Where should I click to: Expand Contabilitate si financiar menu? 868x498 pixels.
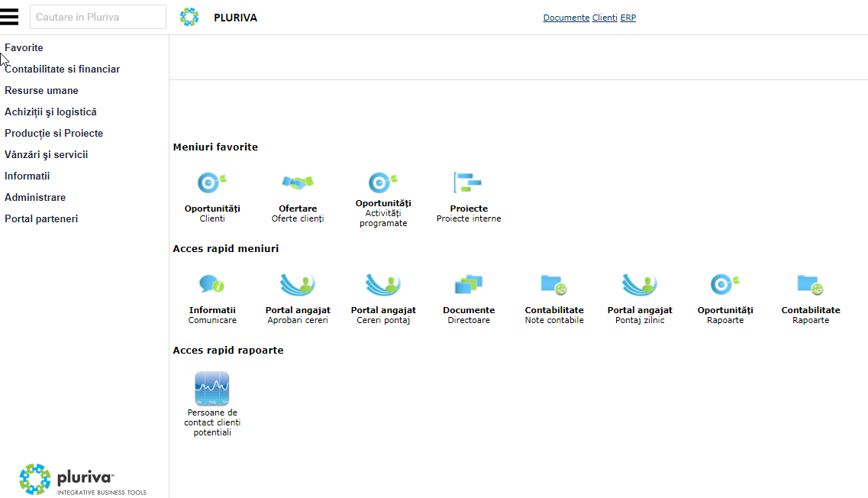point(63,70)
